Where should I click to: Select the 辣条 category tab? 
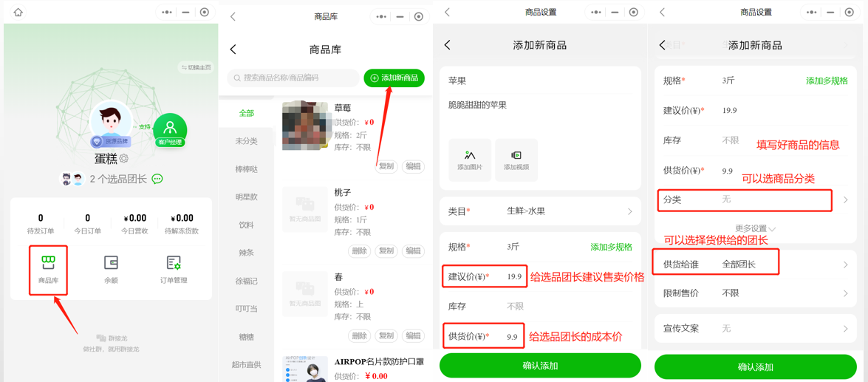click(x=246, y=253)
